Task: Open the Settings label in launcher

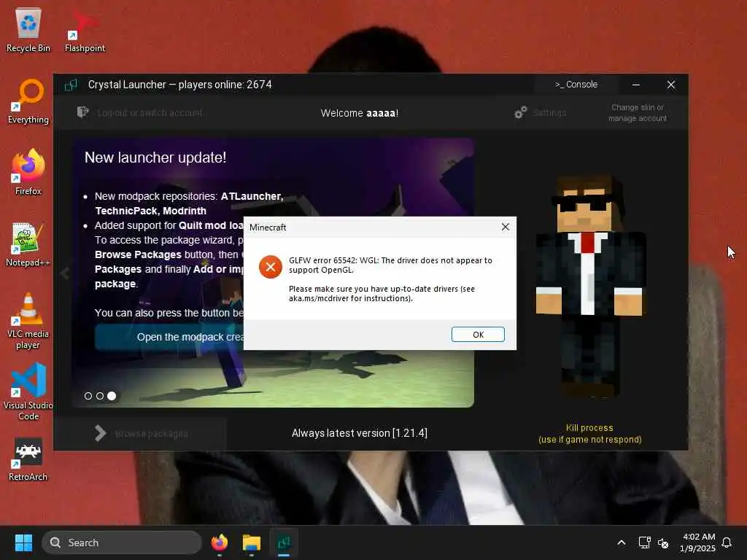Action: point(550,113)
